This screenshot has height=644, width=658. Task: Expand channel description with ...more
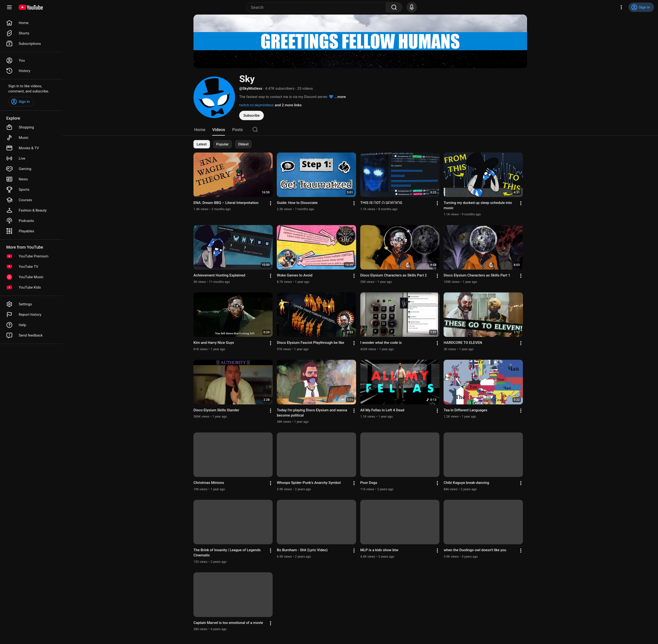point(340,97)
